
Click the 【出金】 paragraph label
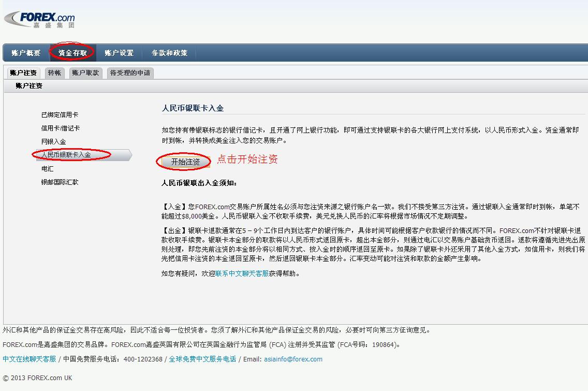click(x=175, y=231)
